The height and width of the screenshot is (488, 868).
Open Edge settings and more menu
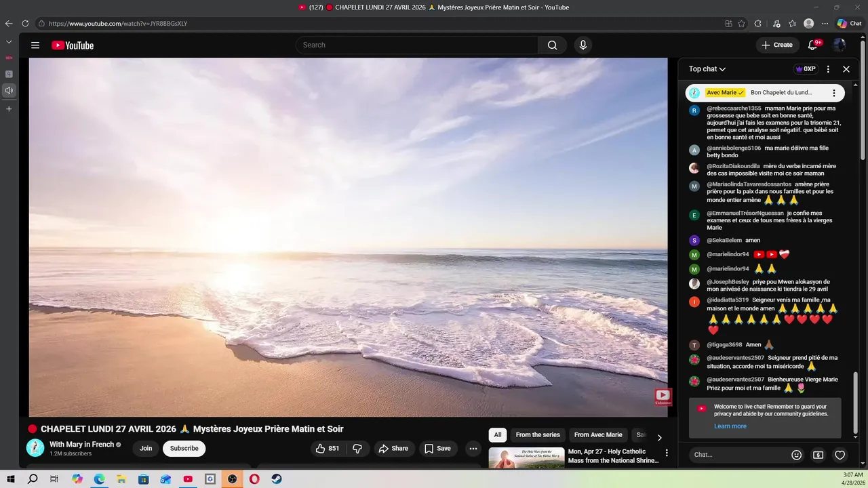point(825,23)
